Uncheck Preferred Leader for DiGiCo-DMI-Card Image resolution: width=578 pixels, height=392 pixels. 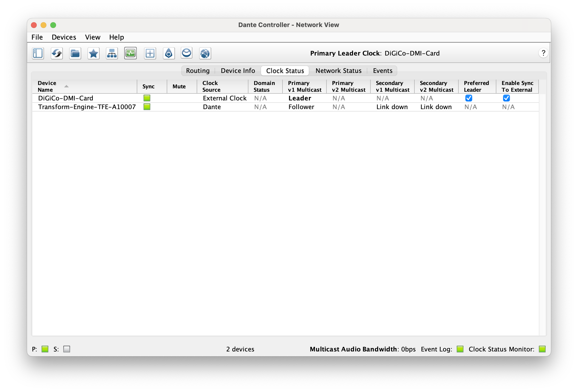pos(469,98)
